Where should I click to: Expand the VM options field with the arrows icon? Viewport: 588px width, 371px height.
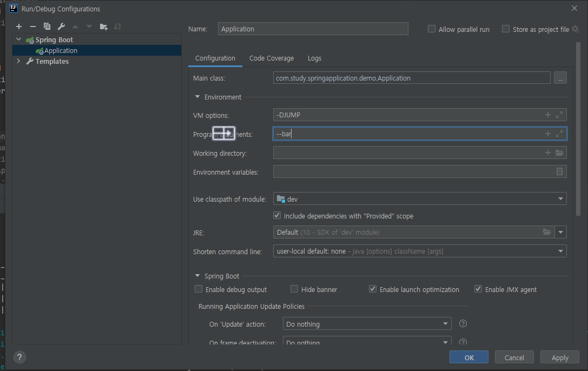coord(559,115)
